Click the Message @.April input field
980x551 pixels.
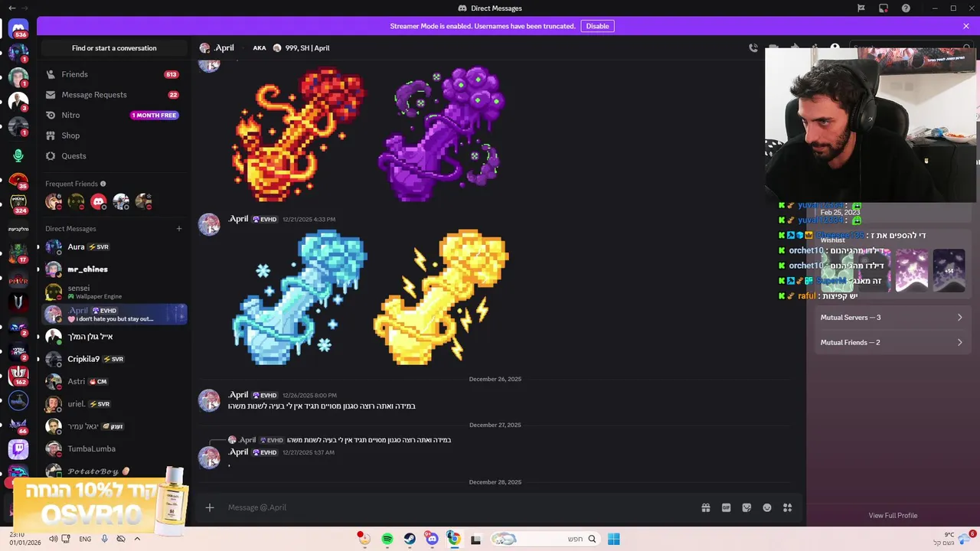[459, 507]
